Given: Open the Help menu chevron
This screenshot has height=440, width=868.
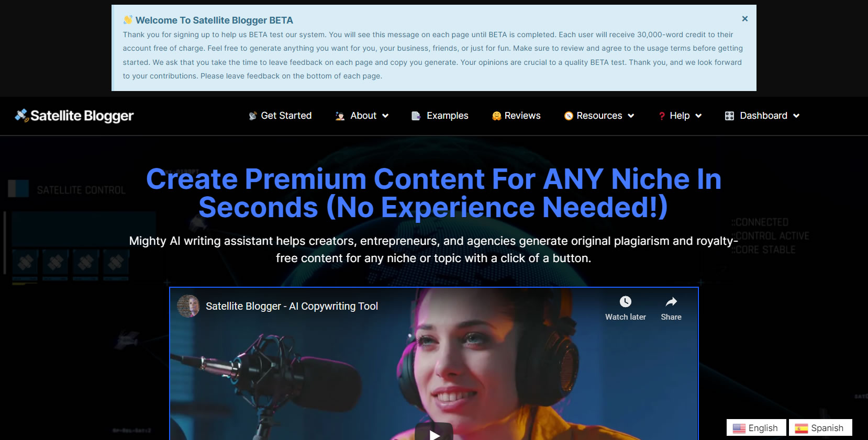Looking at the screenshot, I should pyautogui.click(x=698, y=116).
